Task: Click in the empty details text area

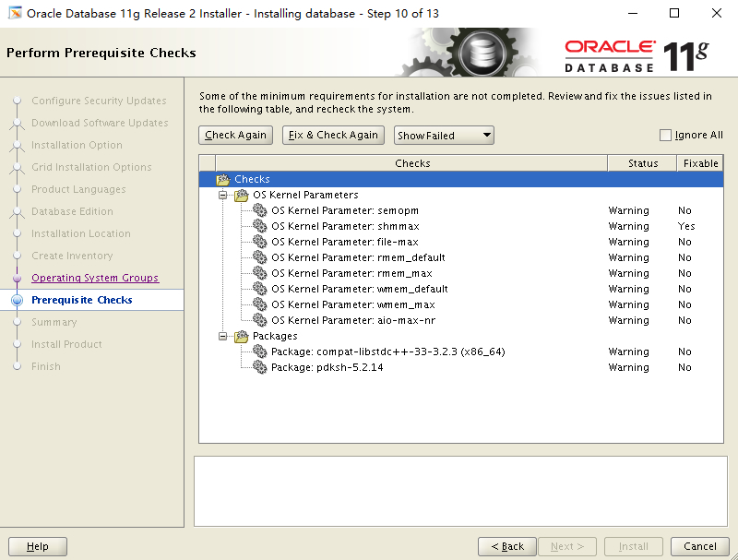Action: 460,491
